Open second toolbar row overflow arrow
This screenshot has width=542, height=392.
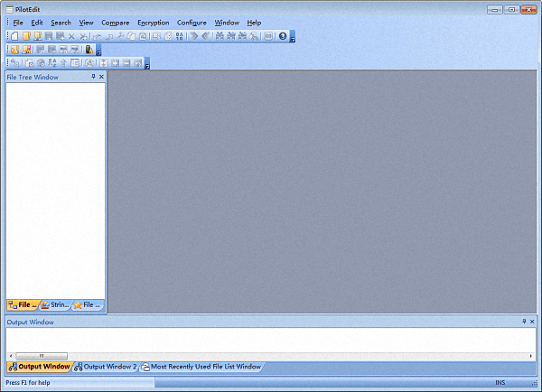pos(98,51)
